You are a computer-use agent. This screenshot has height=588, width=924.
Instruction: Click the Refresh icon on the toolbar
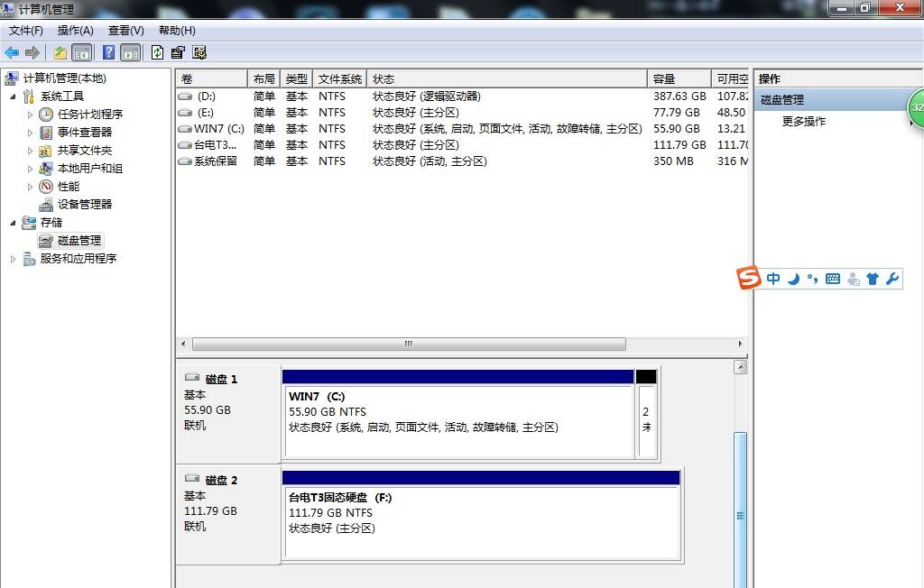(x=155, y=52)
